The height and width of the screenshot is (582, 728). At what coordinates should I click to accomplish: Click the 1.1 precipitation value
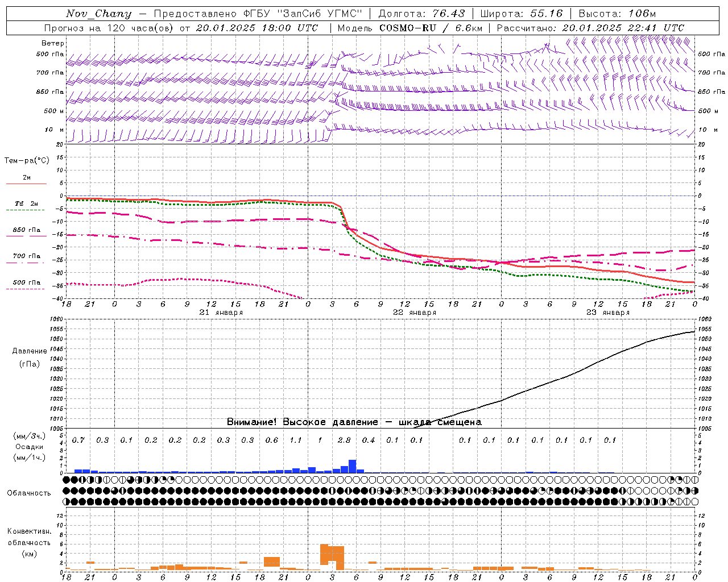[296, 440]
